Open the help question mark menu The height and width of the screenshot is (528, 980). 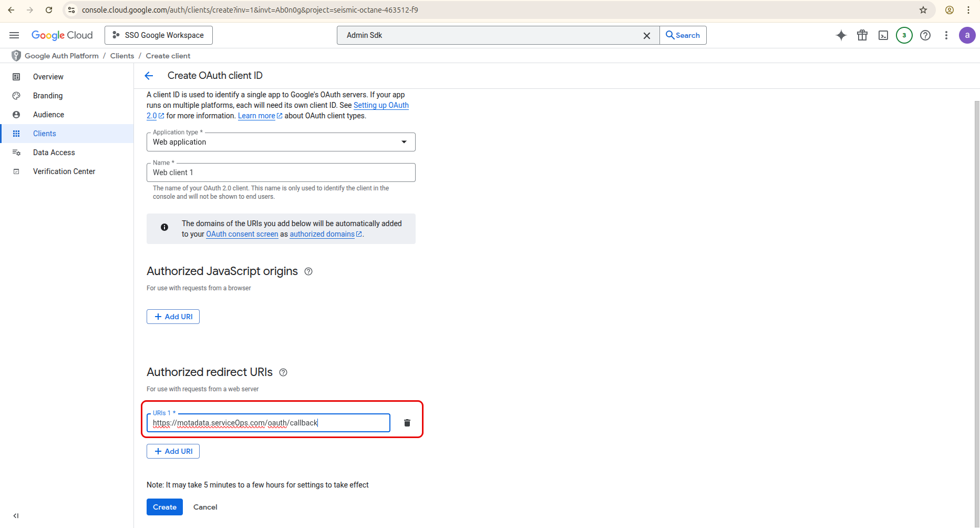point(925,35)
